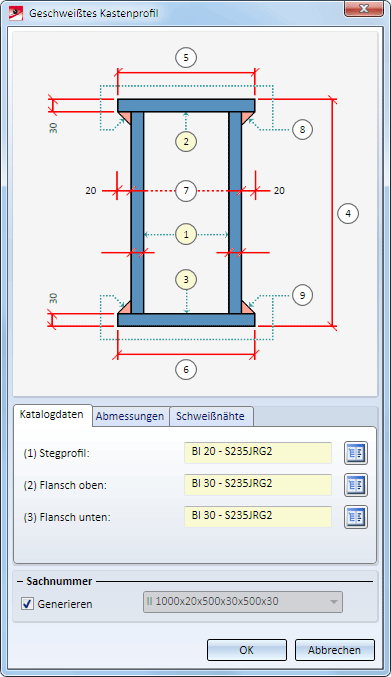391x677 pixels.
Task: Click circled number 7 web spacing marker
Action: point(186,190)
